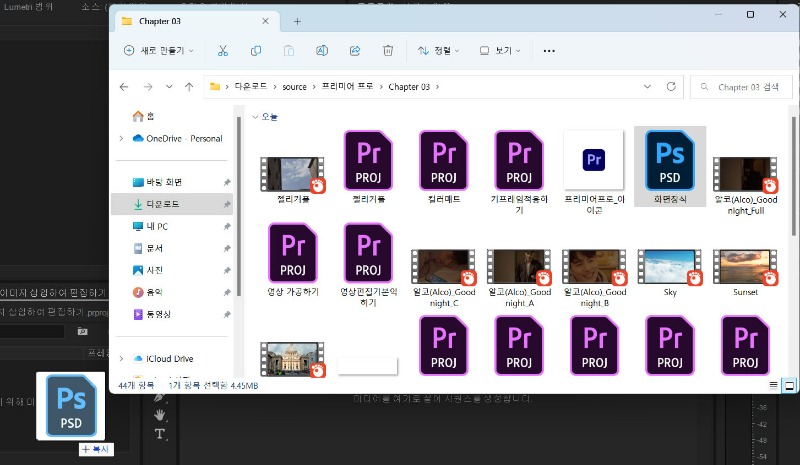
Task: Expand the address bar history dropdown
Action: pyautogui.click(x=647, y=86)
